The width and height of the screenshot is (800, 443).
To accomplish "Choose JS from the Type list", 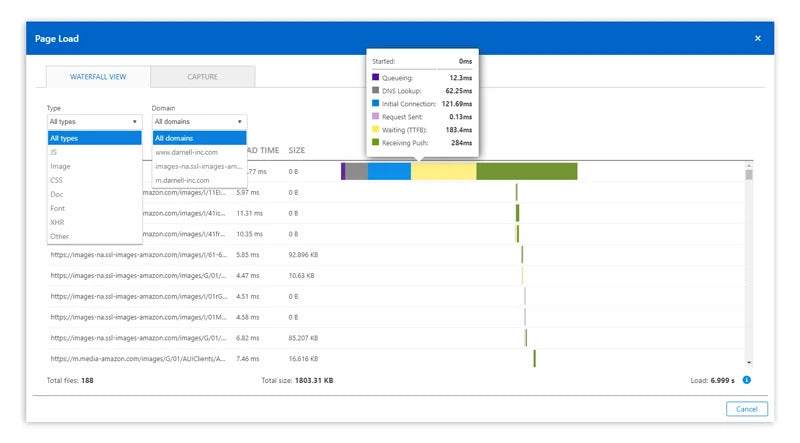I will tap(54, 152).
